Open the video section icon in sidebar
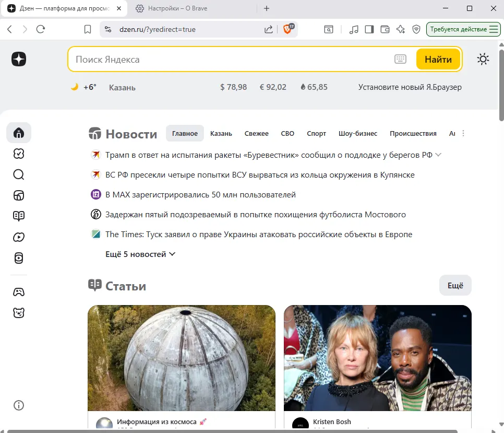 [x=19, y=237]
